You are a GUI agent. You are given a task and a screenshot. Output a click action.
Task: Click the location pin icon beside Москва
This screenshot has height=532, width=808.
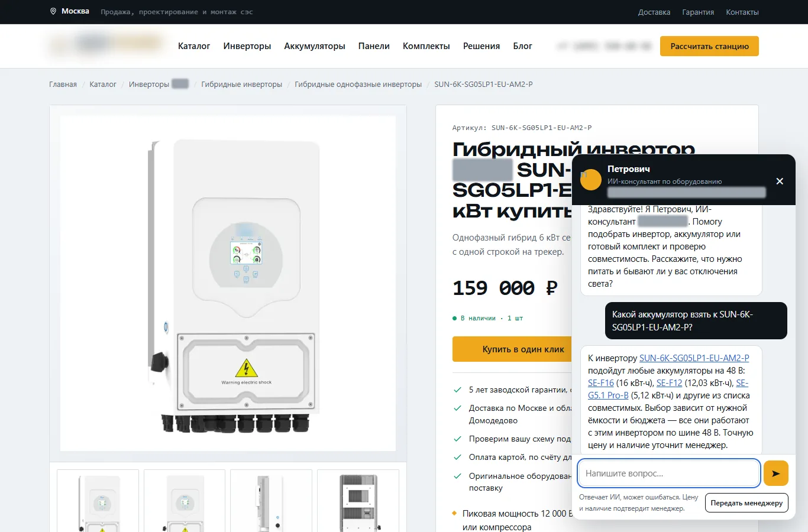click(x=53, y=11)
